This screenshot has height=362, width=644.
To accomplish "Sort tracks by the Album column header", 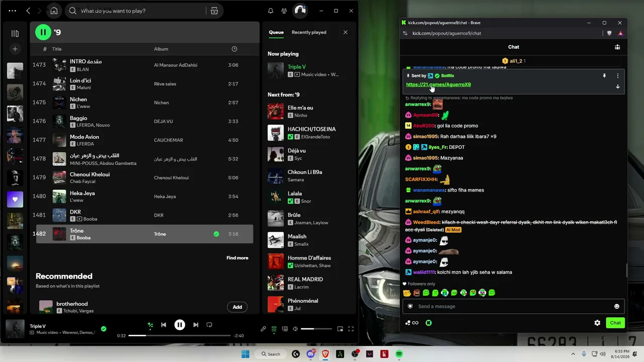I will point(161,49).
